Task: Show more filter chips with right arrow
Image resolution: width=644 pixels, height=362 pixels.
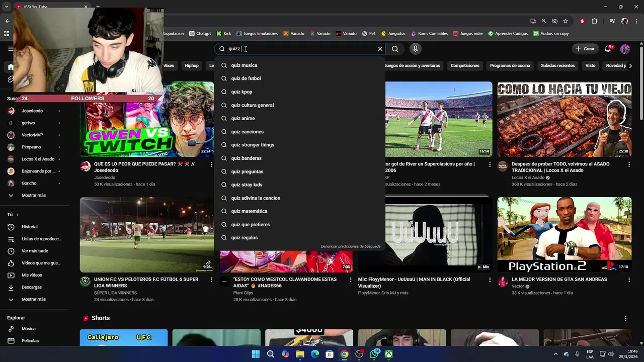Action: coord(630,65)
